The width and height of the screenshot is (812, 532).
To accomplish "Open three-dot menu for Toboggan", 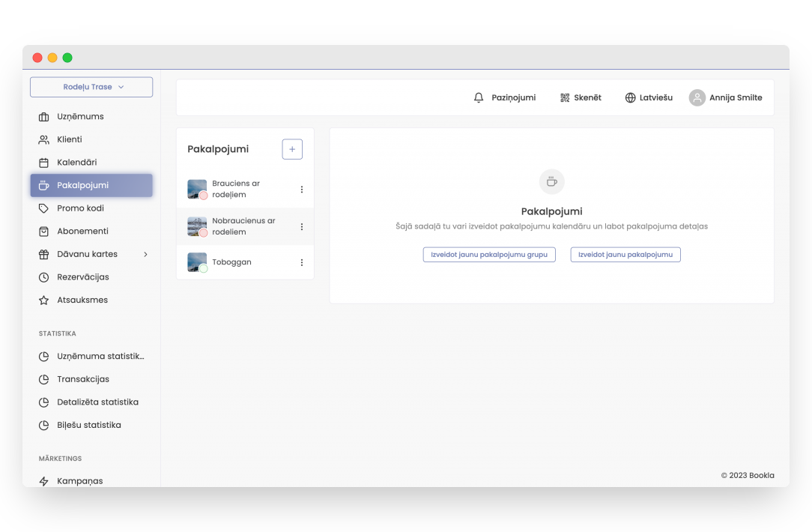I will (x=302, y=262).
